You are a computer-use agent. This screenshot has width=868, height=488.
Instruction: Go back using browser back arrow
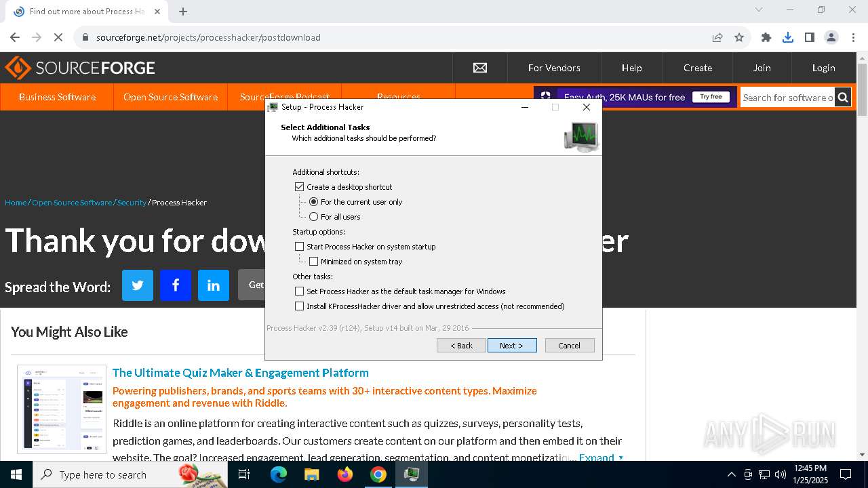[x=15, y=37]
